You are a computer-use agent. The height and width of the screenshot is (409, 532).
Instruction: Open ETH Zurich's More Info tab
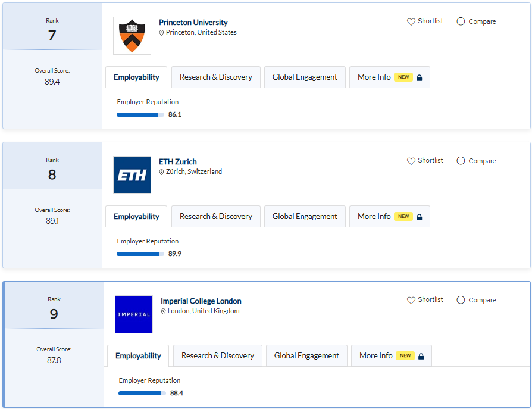[390, 216]
